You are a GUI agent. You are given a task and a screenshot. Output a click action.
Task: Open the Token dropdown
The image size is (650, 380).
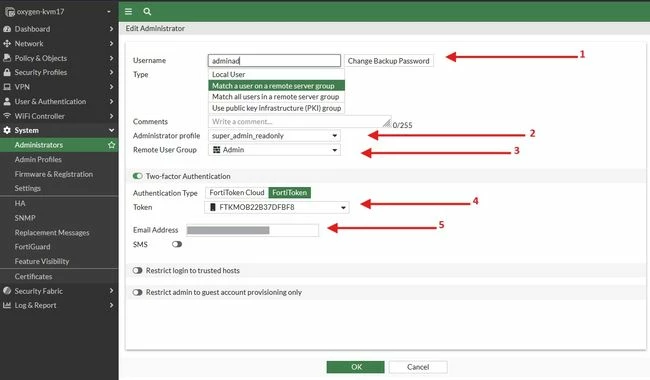[x=276, y=207]
